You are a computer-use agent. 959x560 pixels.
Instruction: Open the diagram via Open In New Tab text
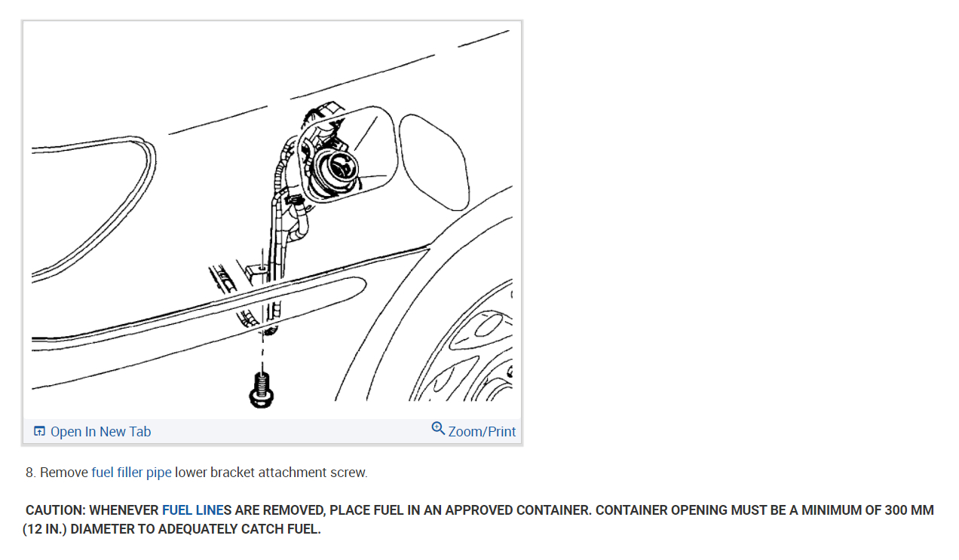coord(100,432)
